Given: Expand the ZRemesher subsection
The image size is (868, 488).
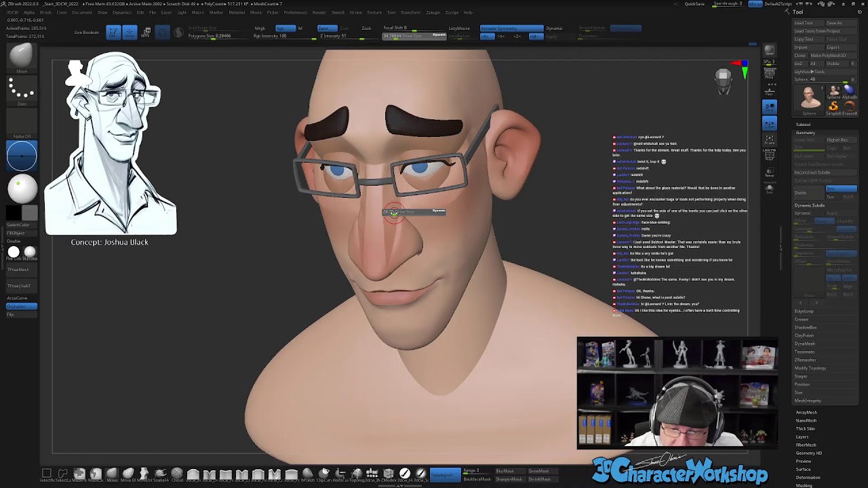Looking at the screenshot, I should coord(806,360).
